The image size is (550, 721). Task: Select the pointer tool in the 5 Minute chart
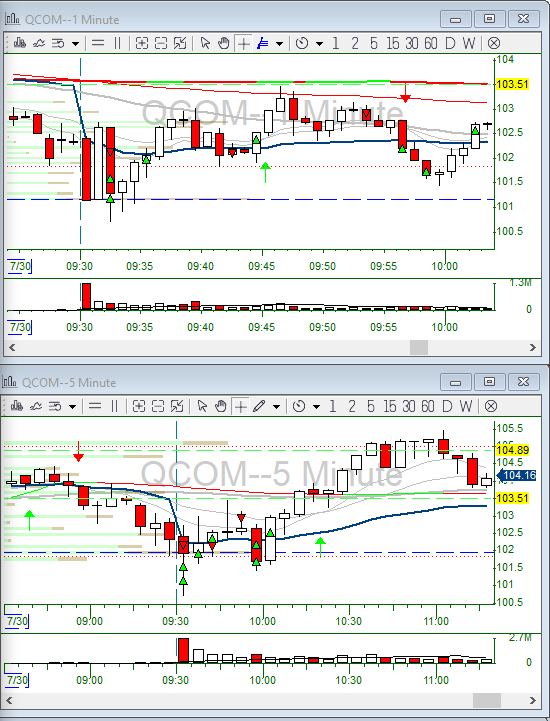click(202, 406)
